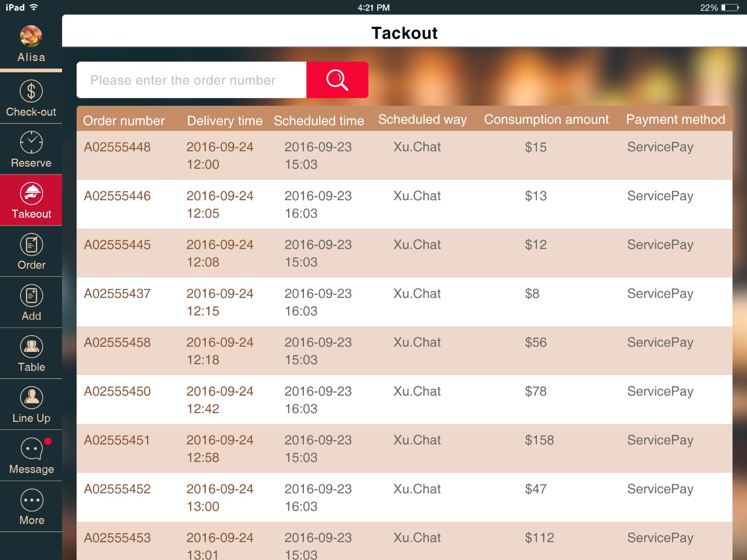The height and width of the screenshot is (560, 747).
Task: Open the Order clipboard icon
Action: (31, 245)
